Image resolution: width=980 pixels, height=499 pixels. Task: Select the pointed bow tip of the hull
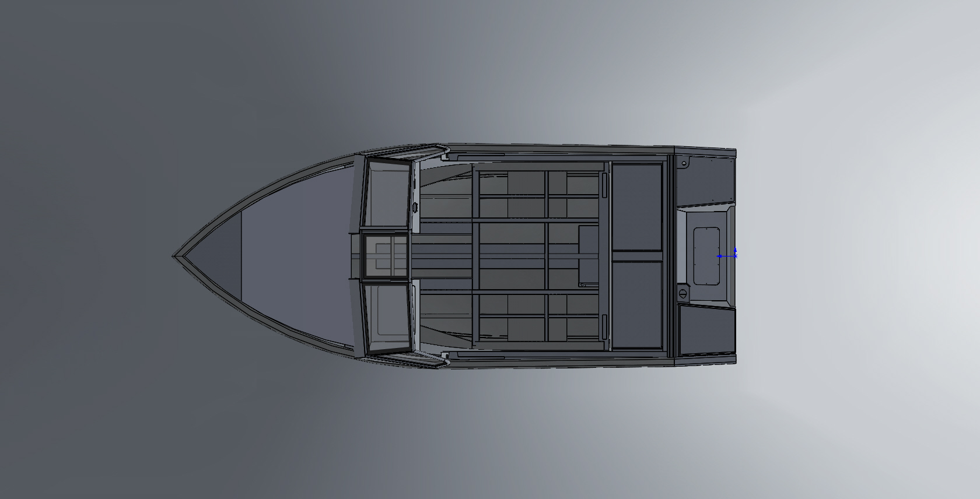pyautogui.click(x=175, y=256)
